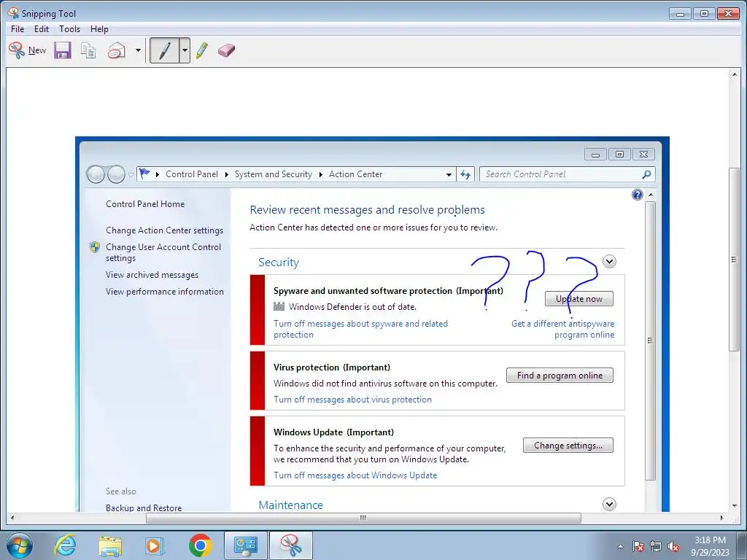Click System and Security breadcrumb

tap(274, 174)
